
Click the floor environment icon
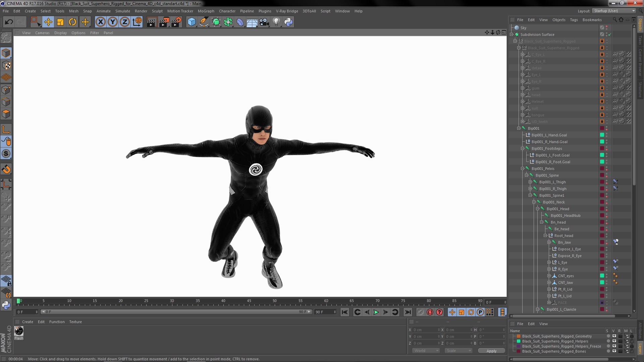point(252,22)
